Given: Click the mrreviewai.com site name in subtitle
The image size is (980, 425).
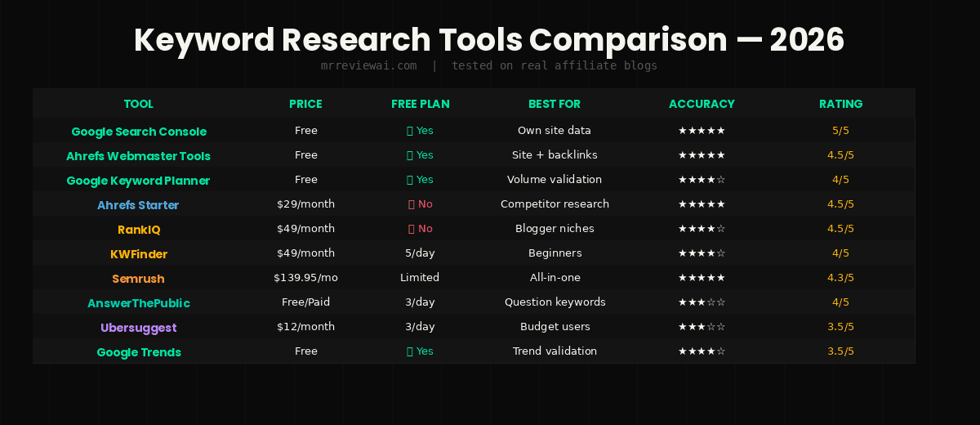Looking at the screenshot, I should 369,66.
